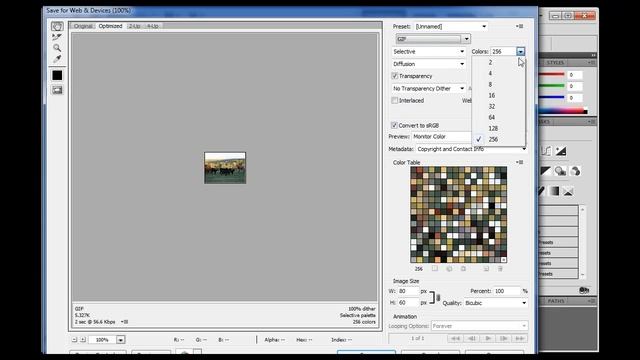Select the Zoom magnifier tool
The width and height of the screenshot is (640, 360).
[x=57, y=48]
